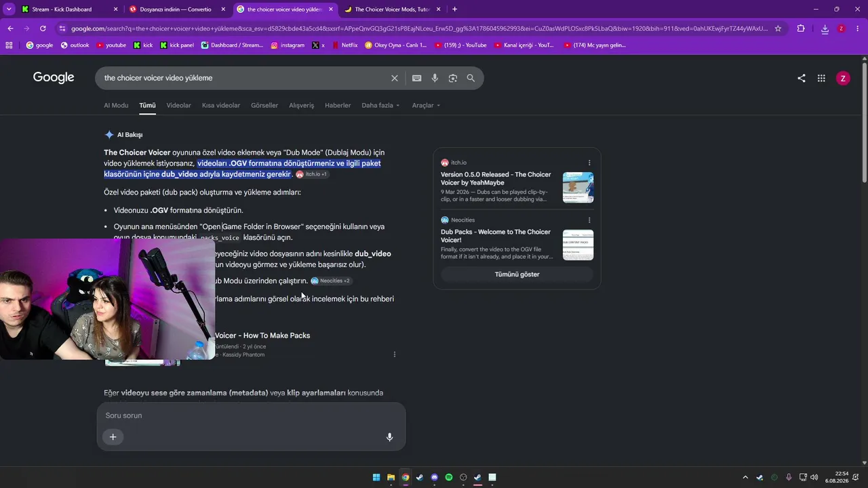Open the Windows Start menu
The height and width of the screenshot is (488, 868).
(376, 477)
